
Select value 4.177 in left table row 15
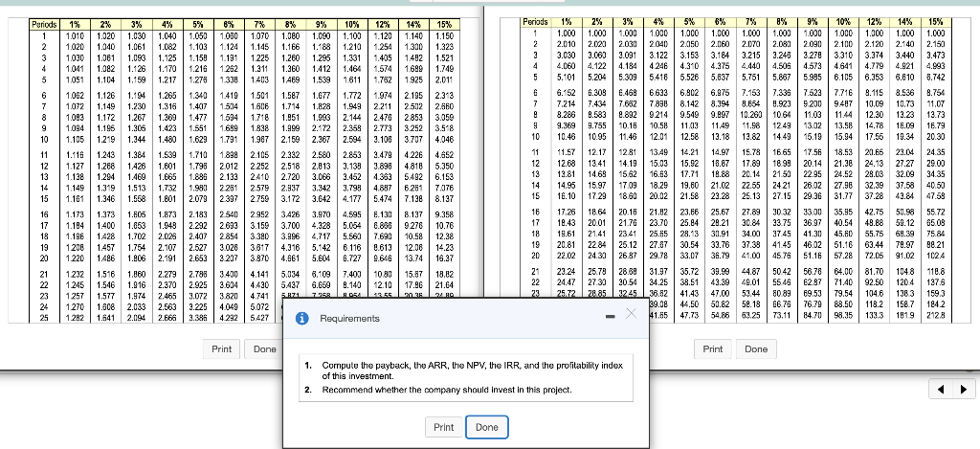352,199
